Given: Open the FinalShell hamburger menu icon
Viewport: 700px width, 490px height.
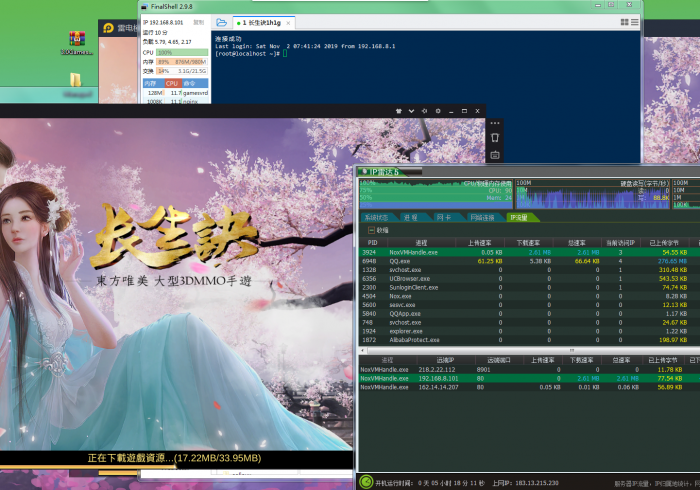Looking at the screenshot, I should [634, 22].
